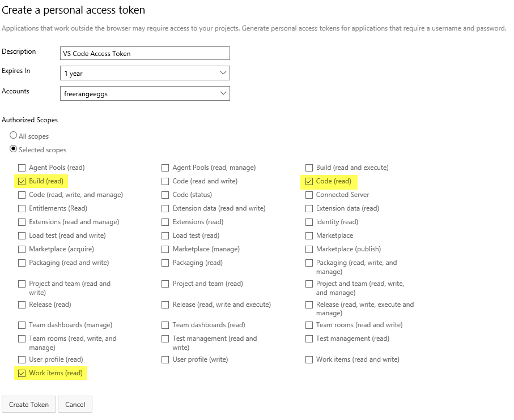Choose the Selected scopes radio option
The width and height of the screenshot is (514, 420).
point(14,149)
